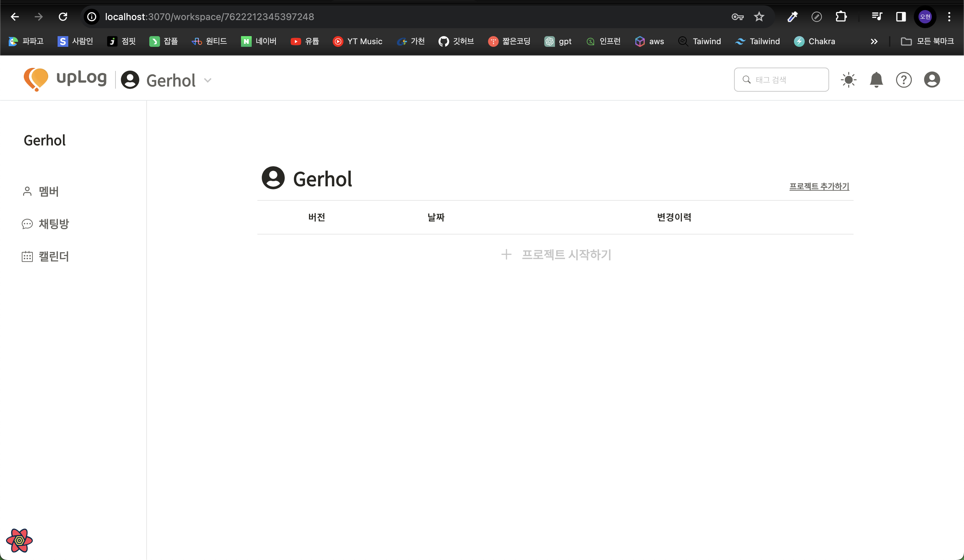Open the help question mark icon
This screenshot has width=964, height=560.
coord(903,80)
